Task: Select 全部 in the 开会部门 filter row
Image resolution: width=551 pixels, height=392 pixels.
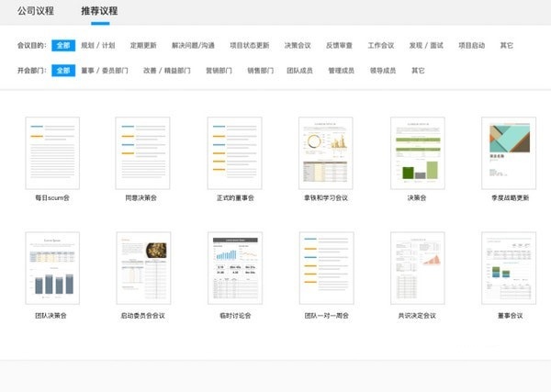Action: coord(63,70)
